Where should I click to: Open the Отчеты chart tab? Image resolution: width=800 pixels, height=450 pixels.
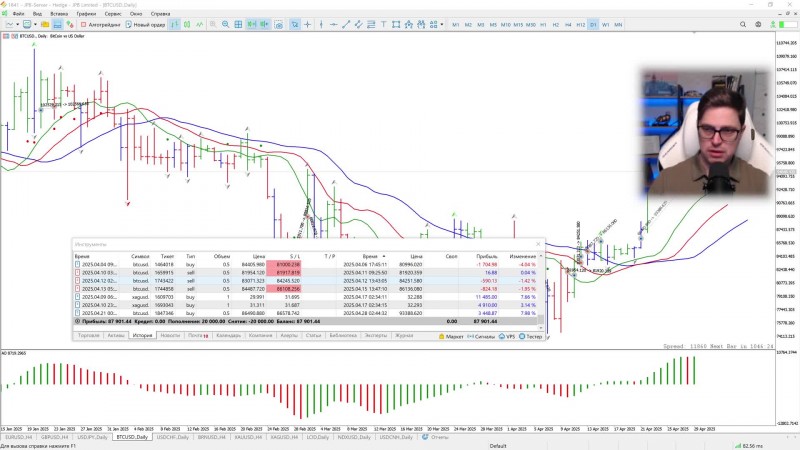tap(435, 437)
